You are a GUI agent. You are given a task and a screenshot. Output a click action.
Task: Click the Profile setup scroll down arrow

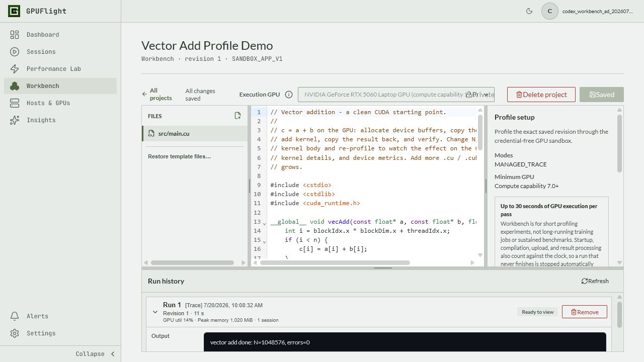tap(619, 262)
